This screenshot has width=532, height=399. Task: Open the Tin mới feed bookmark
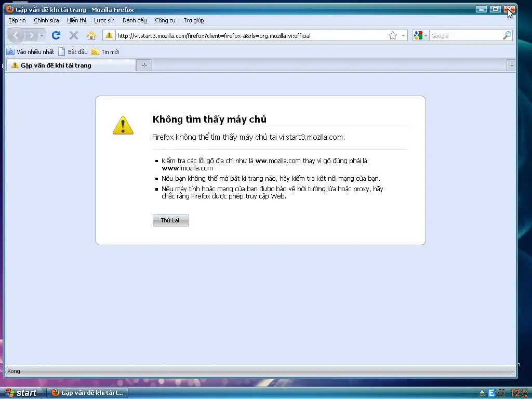105,52
